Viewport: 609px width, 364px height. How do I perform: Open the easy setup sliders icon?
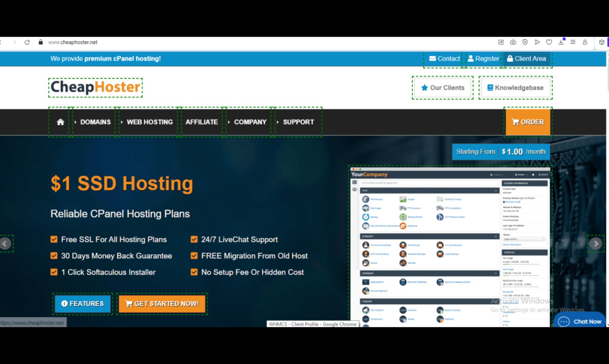coord(573,42)
